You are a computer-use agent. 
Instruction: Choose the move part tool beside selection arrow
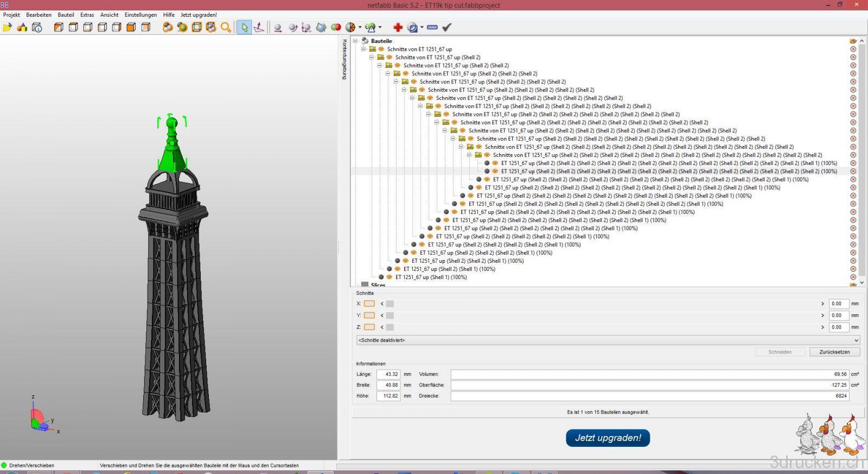click(x=259, y=27)
